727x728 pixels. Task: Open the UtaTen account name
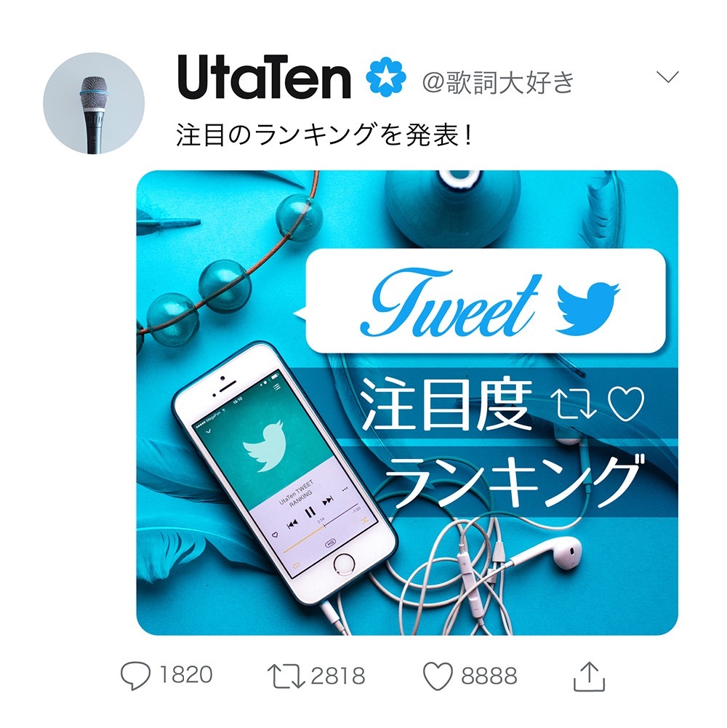[264, 77]
